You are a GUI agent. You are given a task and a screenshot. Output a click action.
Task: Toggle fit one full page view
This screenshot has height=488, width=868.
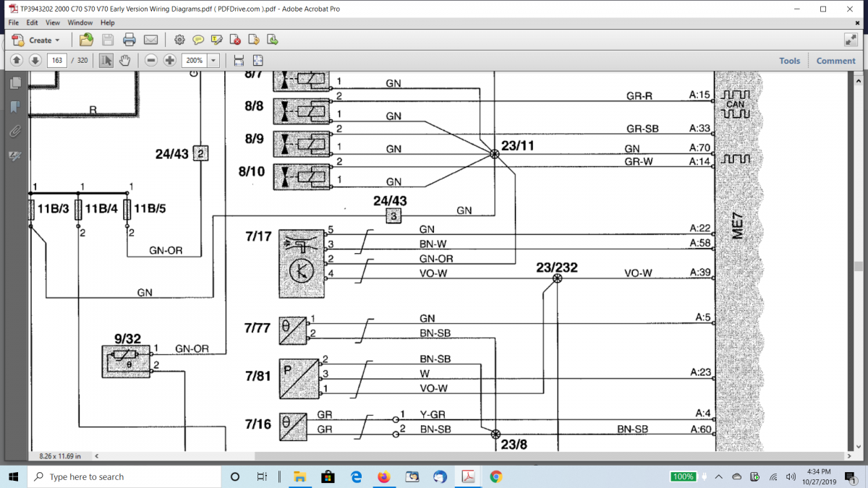point(258,61)
